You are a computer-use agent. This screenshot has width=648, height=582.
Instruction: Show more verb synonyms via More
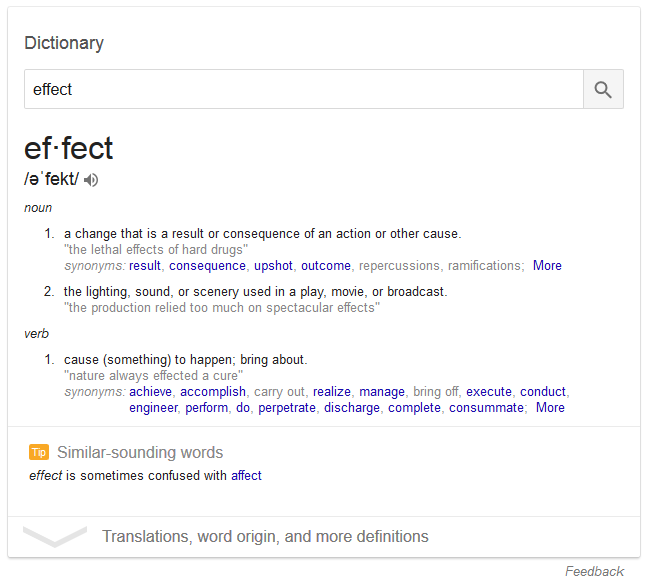pos(550,408)
